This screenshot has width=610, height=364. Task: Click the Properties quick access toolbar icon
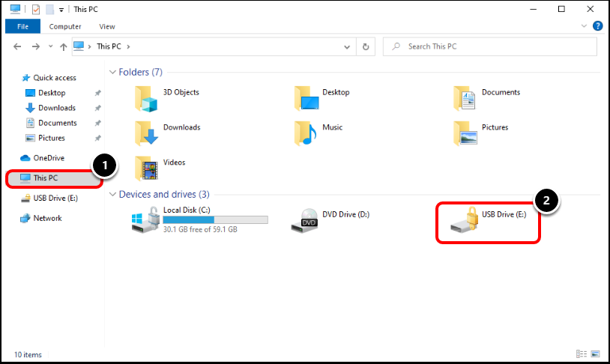[x=36, y=9]
